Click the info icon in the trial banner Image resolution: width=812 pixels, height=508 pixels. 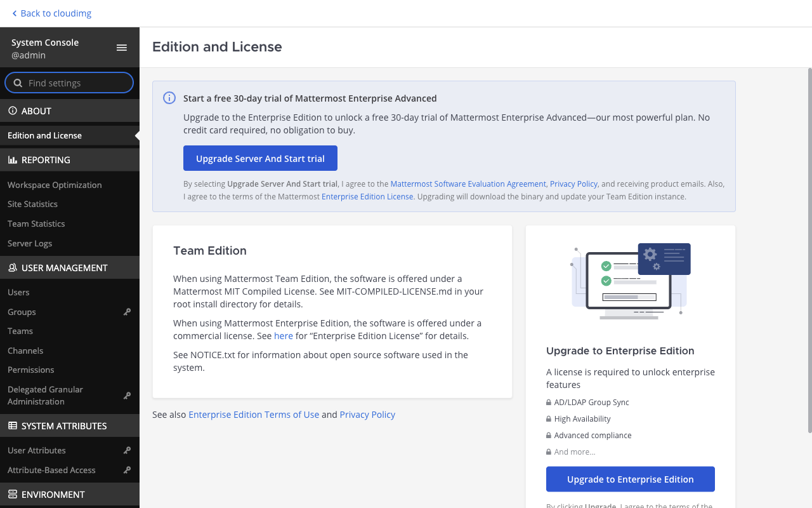(169, 98)
